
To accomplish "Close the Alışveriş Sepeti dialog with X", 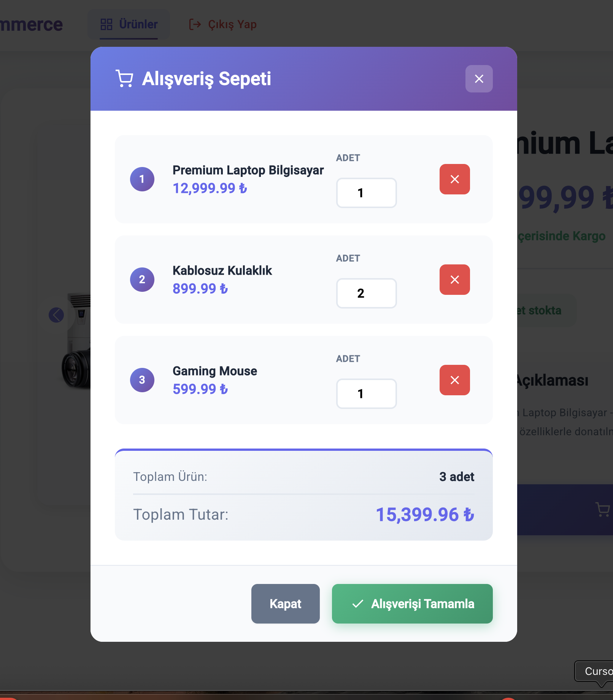I will click(479, 79).
